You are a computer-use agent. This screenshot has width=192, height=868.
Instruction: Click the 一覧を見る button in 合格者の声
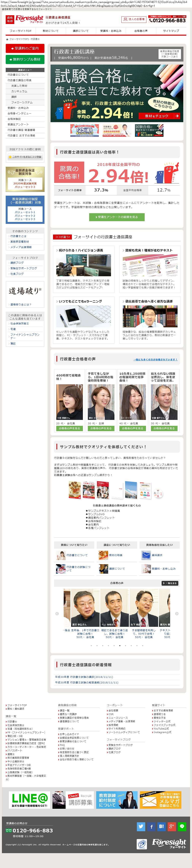coord(170,583)
